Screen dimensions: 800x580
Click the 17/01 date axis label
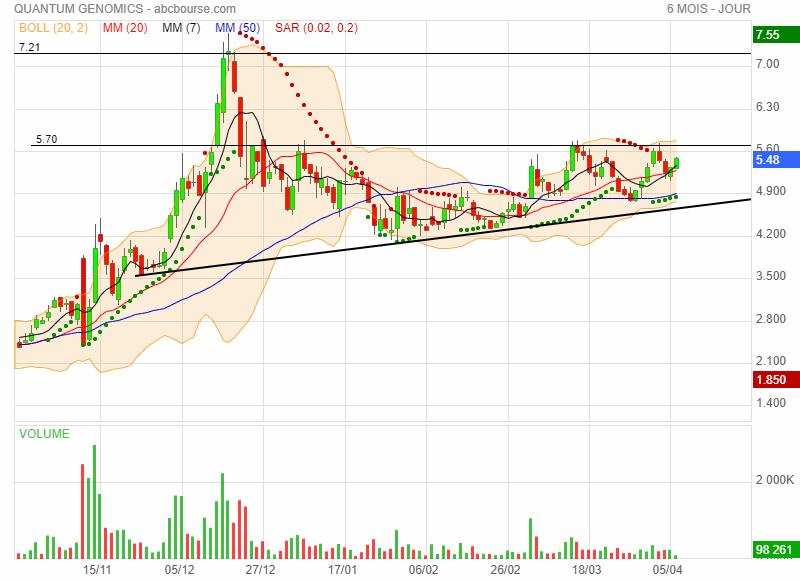tap(342, 569)
